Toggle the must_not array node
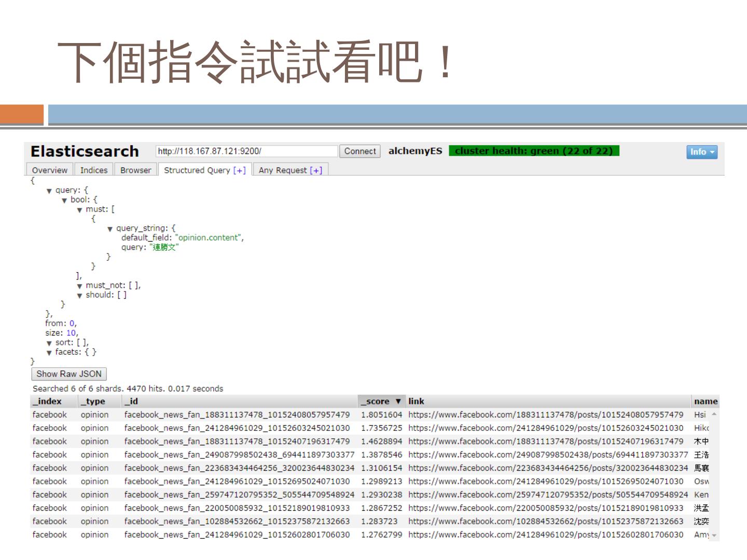The image size is (747, 560). pos(79,286)
